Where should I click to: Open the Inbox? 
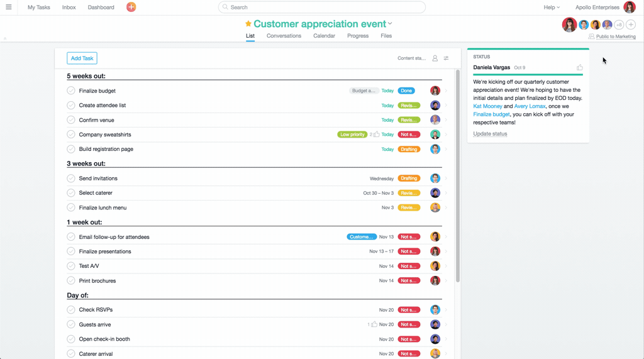tap(69, 7)
